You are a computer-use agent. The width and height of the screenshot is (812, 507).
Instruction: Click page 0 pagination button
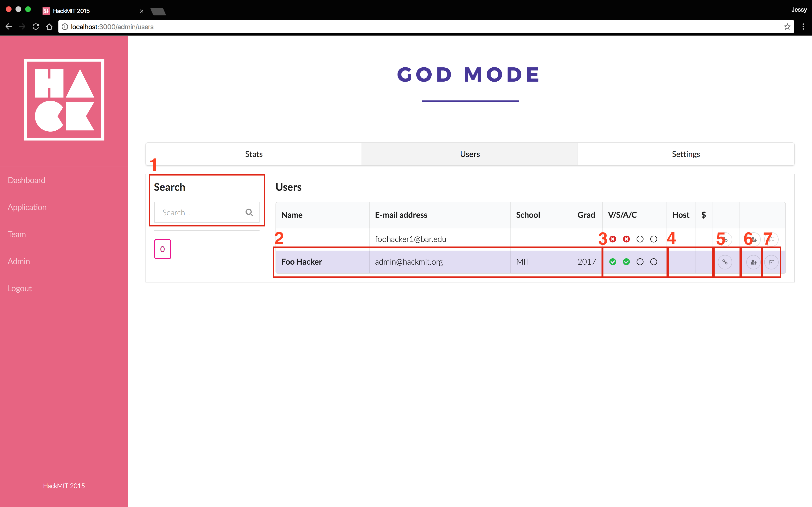(162, 249)
